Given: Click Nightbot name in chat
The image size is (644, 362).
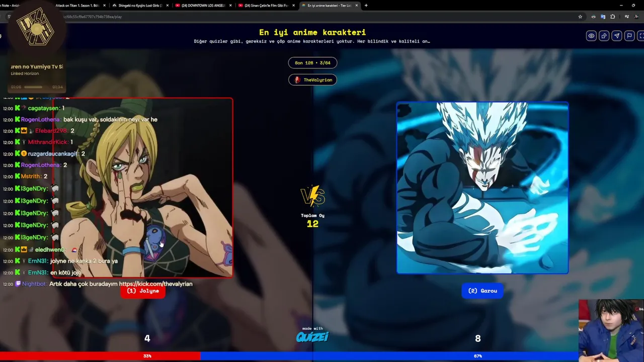Looking at the screenshot, I should click(x=35, y=284).
